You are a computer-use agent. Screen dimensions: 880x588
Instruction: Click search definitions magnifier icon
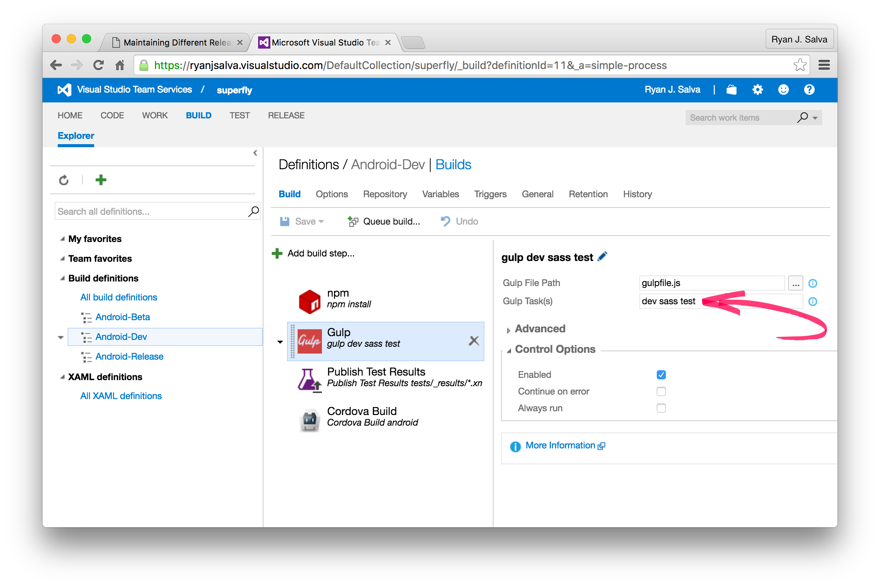coord(253,211)
